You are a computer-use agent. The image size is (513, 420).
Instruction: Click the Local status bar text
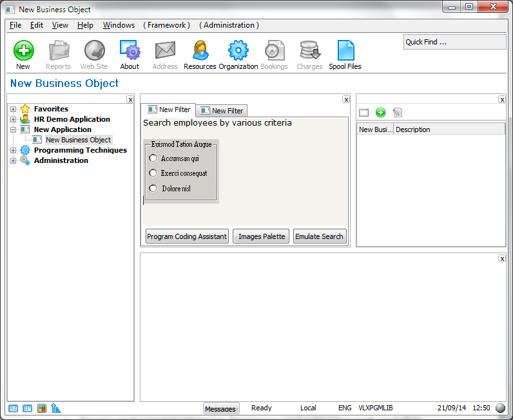(308, 408)
